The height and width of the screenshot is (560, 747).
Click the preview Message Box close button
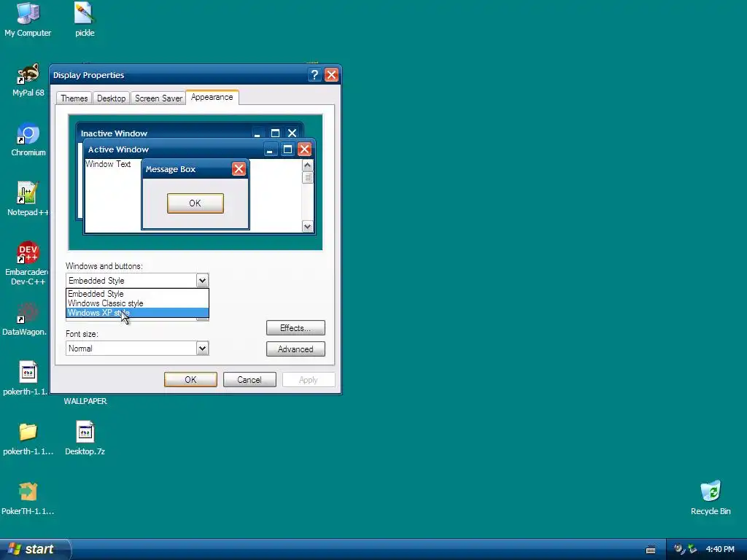pyautogui.click(x=239, y=169)
